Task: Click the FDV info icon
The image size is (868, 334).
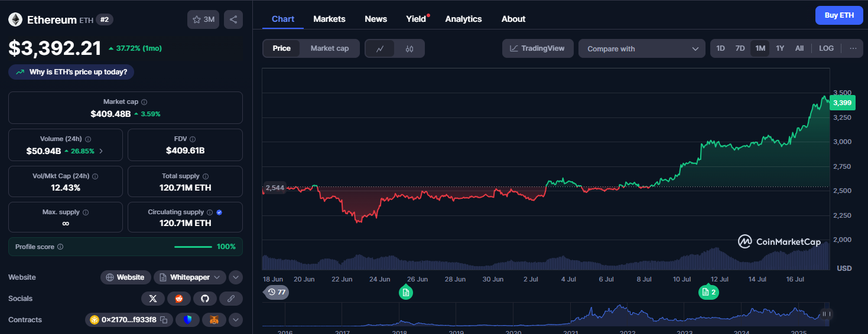Action: 193,139
